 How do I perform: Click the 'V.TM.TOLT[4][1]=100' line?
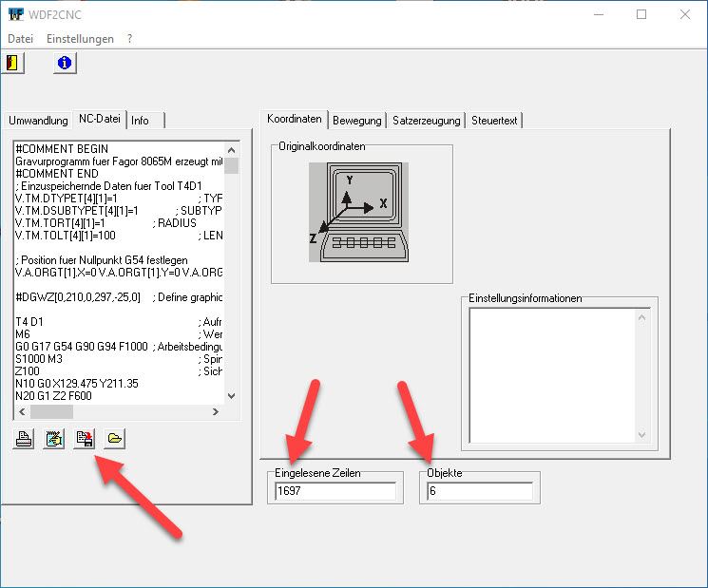(119, 236)
